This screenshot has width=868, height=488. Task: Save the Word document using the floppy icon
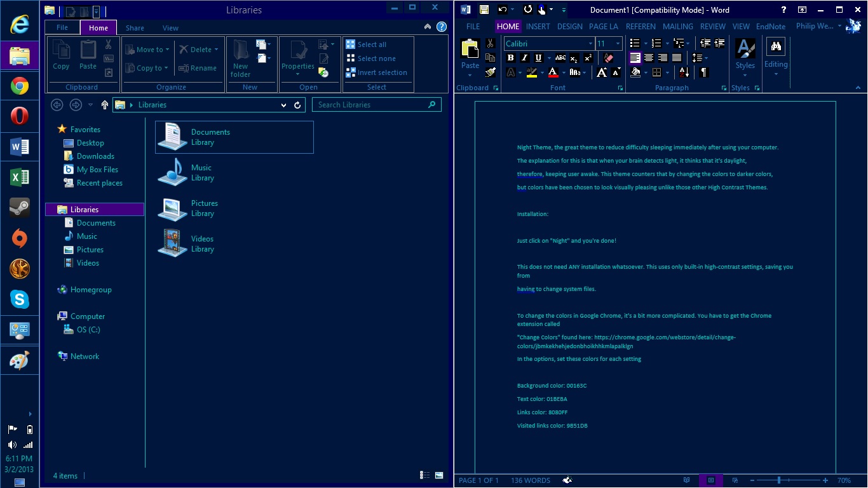pos(484,10)
